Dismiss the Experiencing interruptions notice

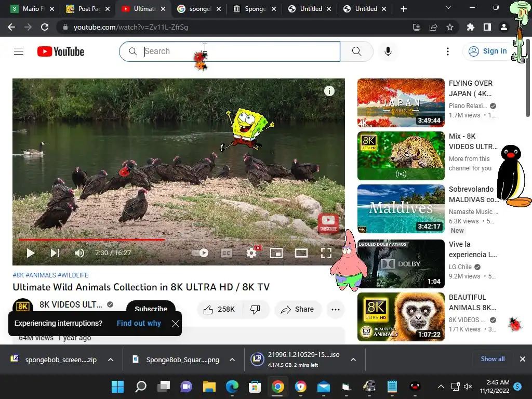tap(176, 323)
